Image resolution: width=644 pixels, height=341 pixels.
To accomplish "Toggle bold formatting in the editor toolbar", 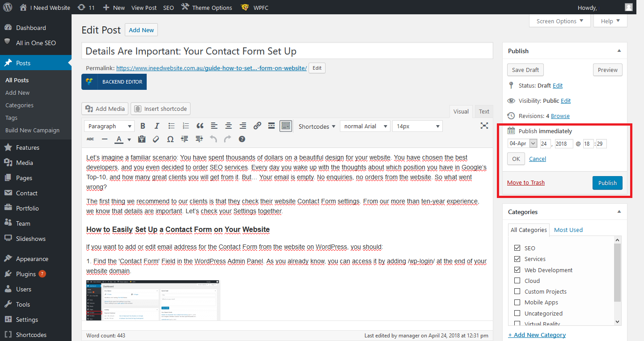I will (143, 126).
